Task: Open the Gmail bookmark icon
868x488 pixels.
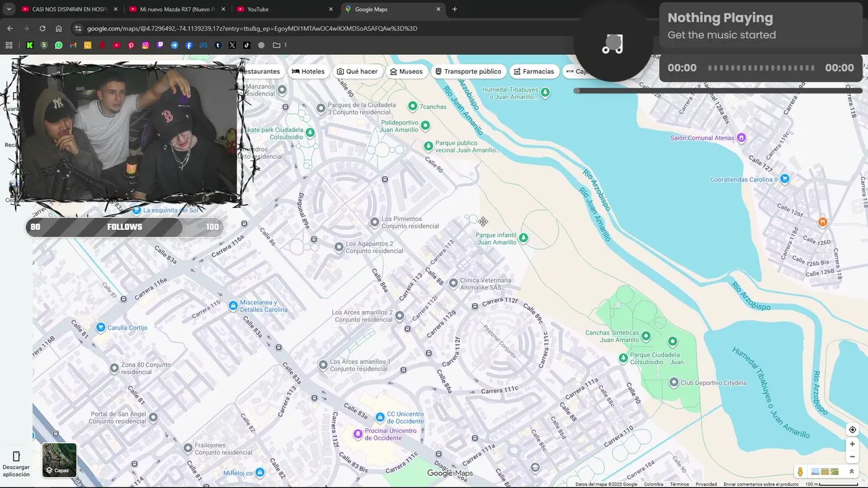Action: click(73, 45)
